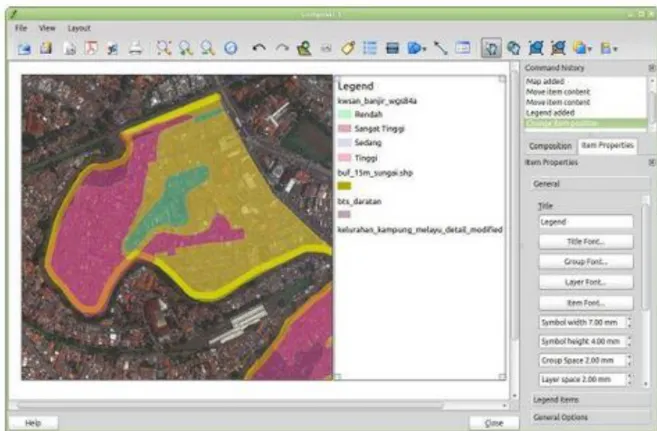657x431 pixels.
Task: Refresh the composer view
Action: (230, 48)
